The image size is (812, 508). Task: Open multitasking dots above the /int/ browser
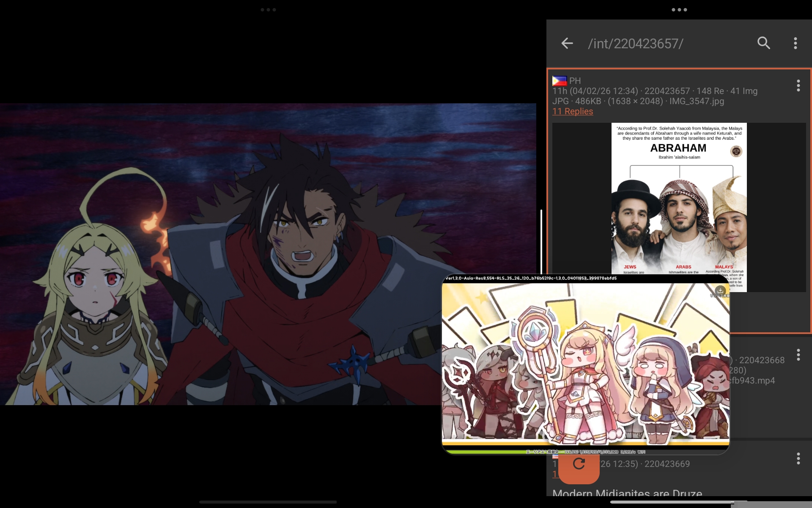679,9
